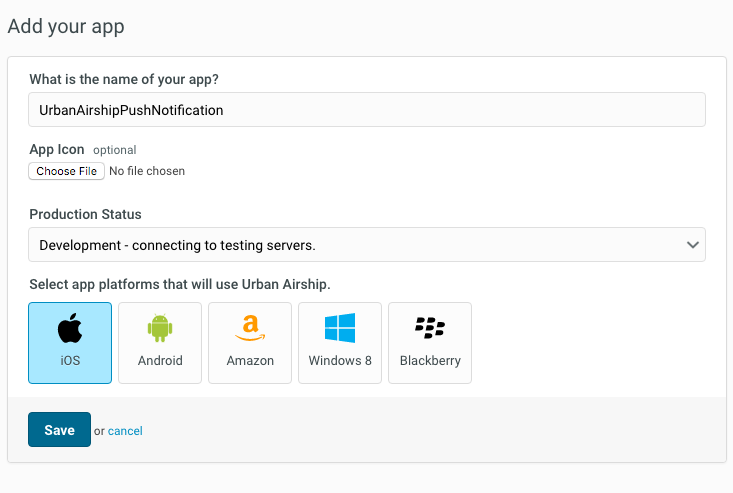Click the green Android robot icon
733x493 pixels.
[x=160, y=328]
